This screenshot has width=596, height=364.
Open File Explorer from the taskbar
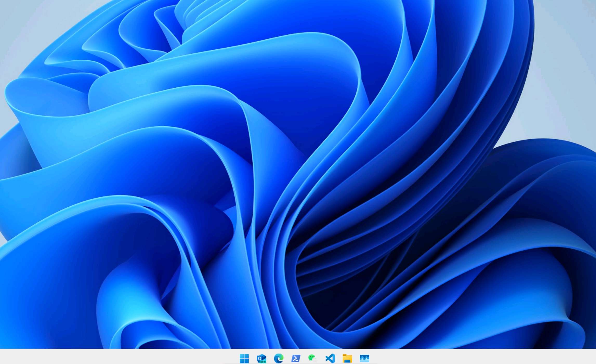(347, 358)
